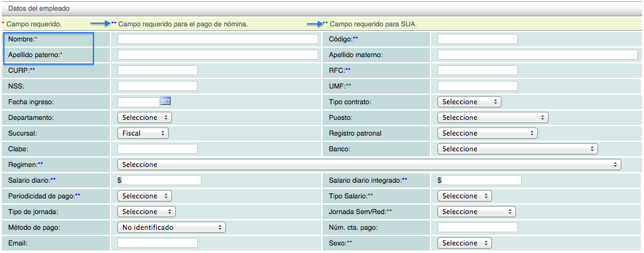Click into the RFC input field
This screenshot has width=644, height=253.
[x=477, y=70]
